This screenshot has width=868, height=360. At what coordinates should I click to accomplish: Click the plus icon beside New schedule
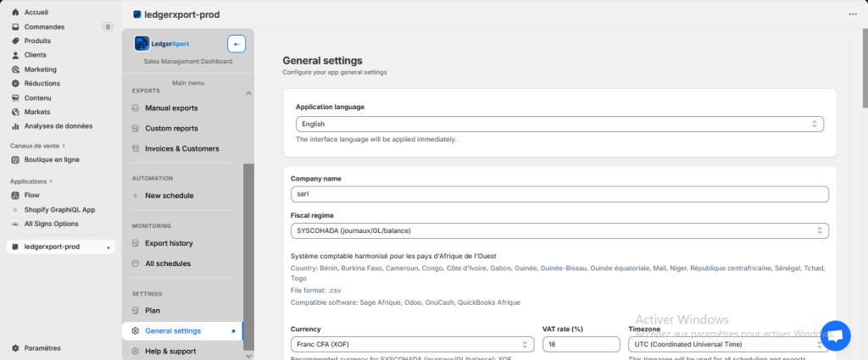click(x=136, y=196)
